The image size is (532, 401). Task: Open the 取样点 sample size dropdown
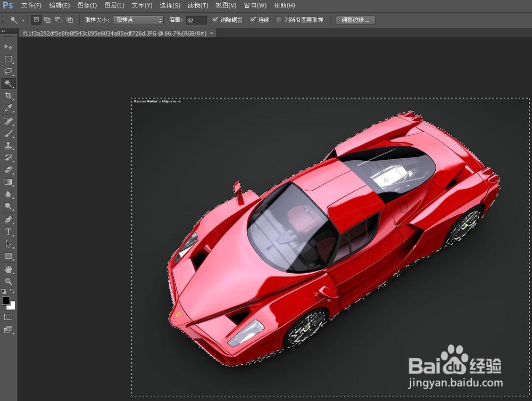click(138, 20)
